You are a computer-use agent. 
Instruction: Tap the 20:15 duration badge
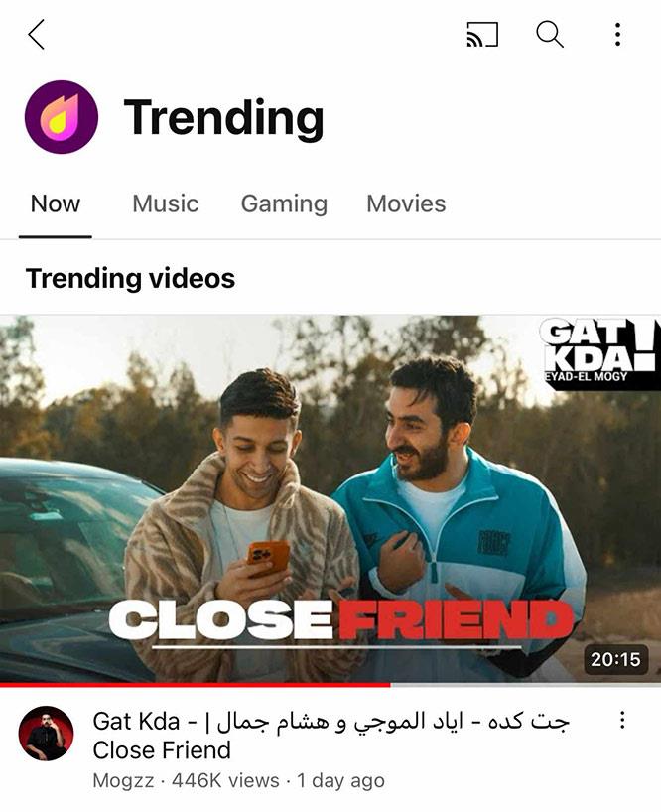[x=615, y=659]
